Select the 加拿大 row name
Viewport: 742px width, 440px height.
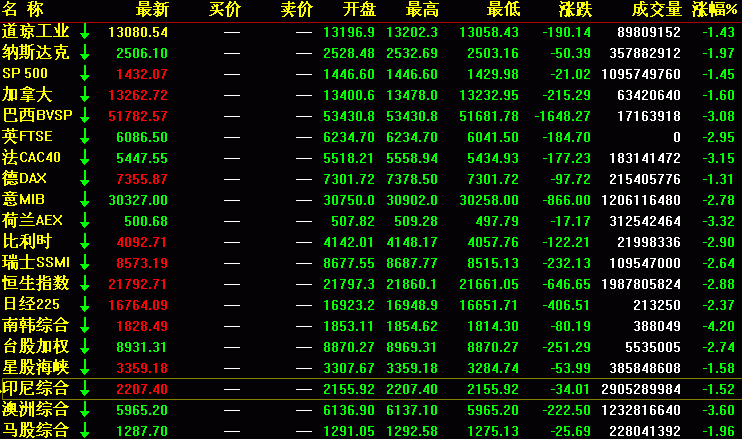pyautogui.click(x=27, y=95)
